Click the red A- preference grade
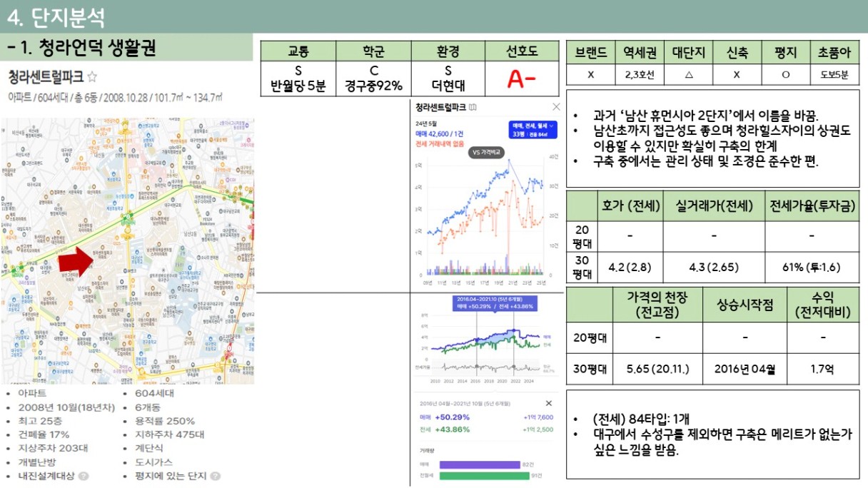The width and height of the screenshot is (868, 488). pyautogui.click(x=522, y=79)
